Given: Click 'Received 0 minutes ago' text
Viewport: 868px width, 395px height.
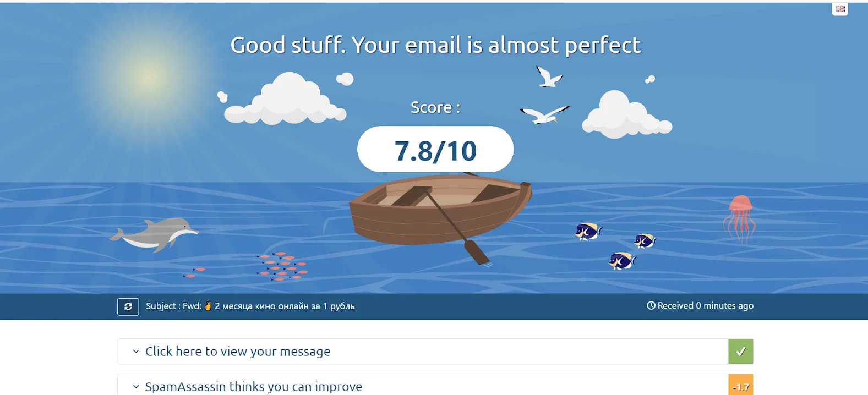Looking at the screenshot, I should 705,305.
